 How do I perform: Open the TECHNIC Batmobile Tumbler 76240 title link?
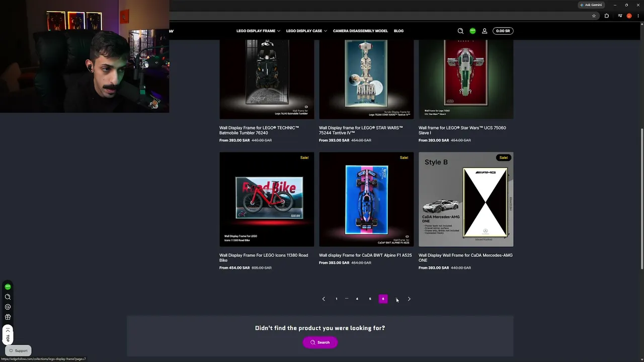(259, 130)
